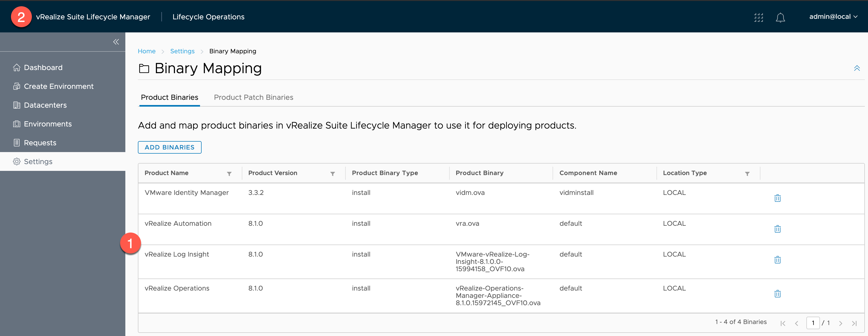868x336 pixels.
Task: Select vRealize Automation product name
Action: (178, 223)
